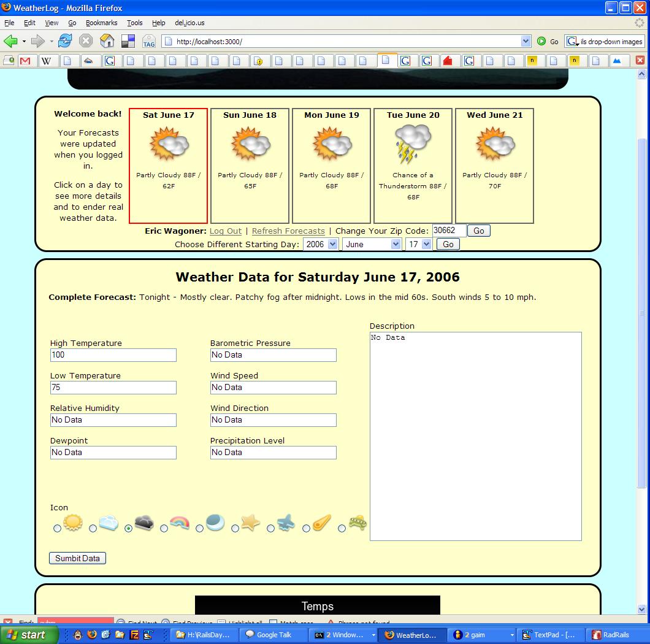Open the year 2006 dropdown
The image size is (650, 644).
tap(321, 244)
